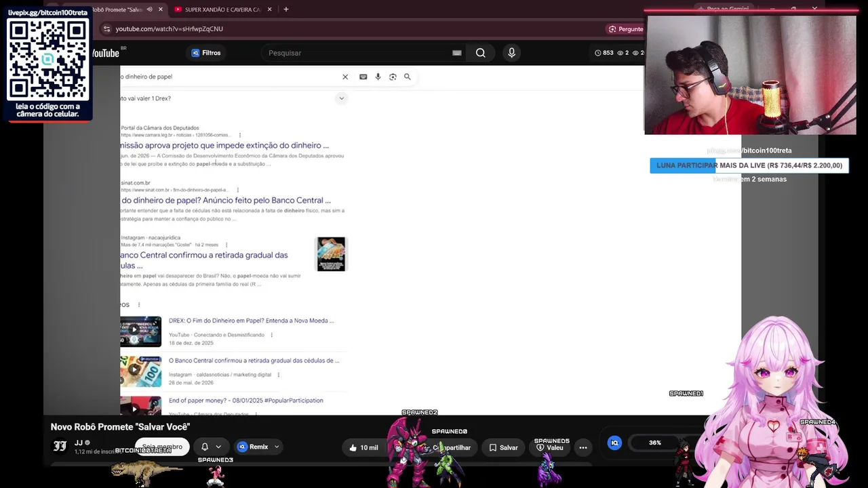Click the "Novo Robô Promete Salvar Você" video title
The image size is (868, 488).
(x=120, y=427)
